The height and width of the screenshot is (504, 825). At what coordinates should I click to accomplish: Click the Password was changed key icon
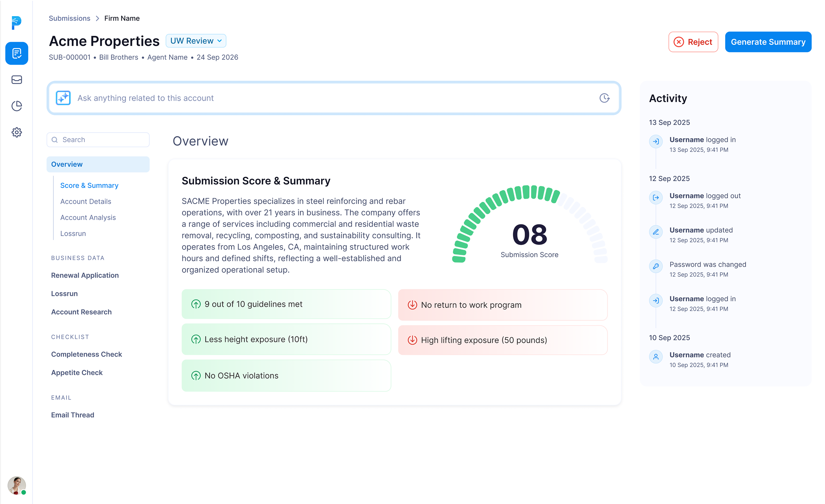click(656, 266)
